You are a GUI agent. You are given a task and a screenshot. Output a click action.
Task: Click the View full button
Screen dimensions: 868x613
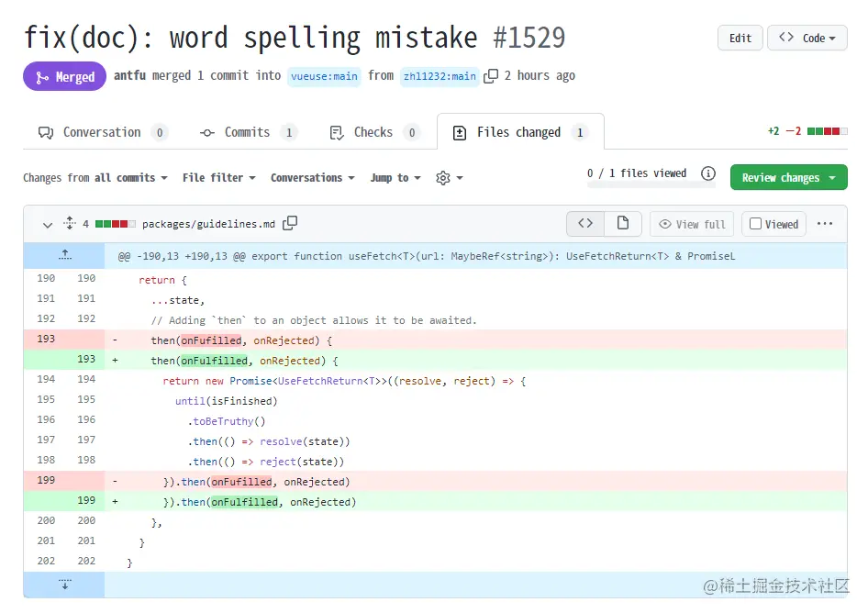(692, 224)
